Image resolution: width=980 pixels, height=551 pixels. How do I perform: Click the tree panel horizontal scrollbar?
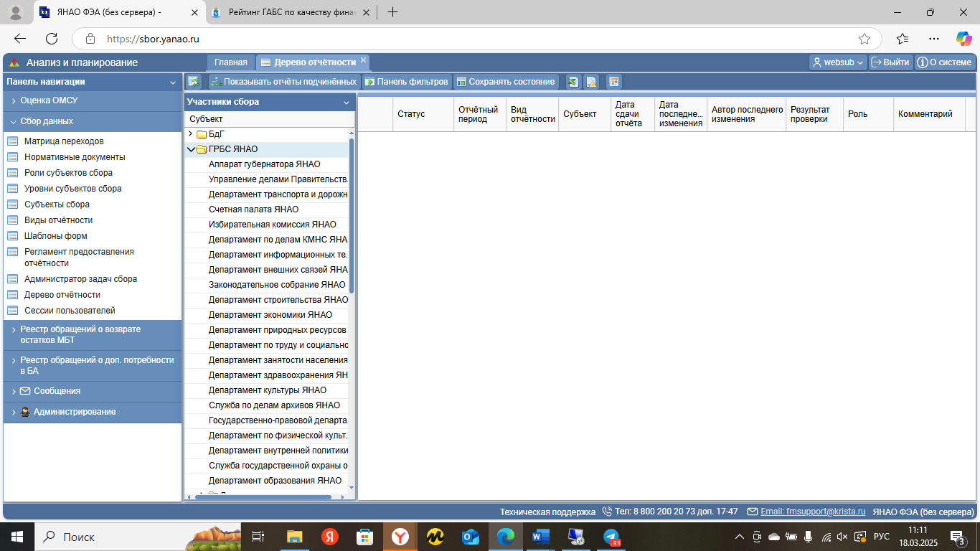pos(265,496)
